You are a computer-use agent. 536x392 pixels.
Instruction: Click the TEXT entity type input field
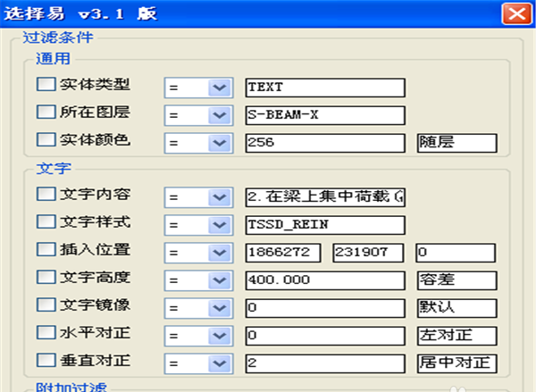point(325,88)
